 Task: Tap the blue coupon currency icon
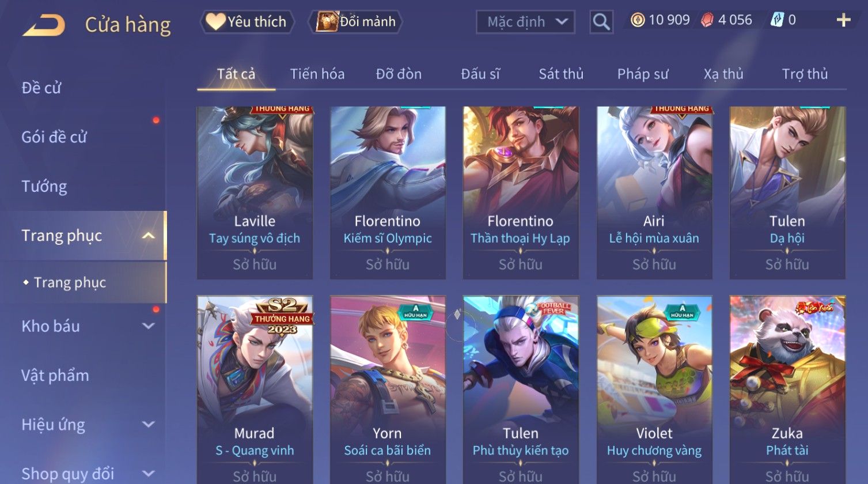pyautogui.click(x=777, y=20)
